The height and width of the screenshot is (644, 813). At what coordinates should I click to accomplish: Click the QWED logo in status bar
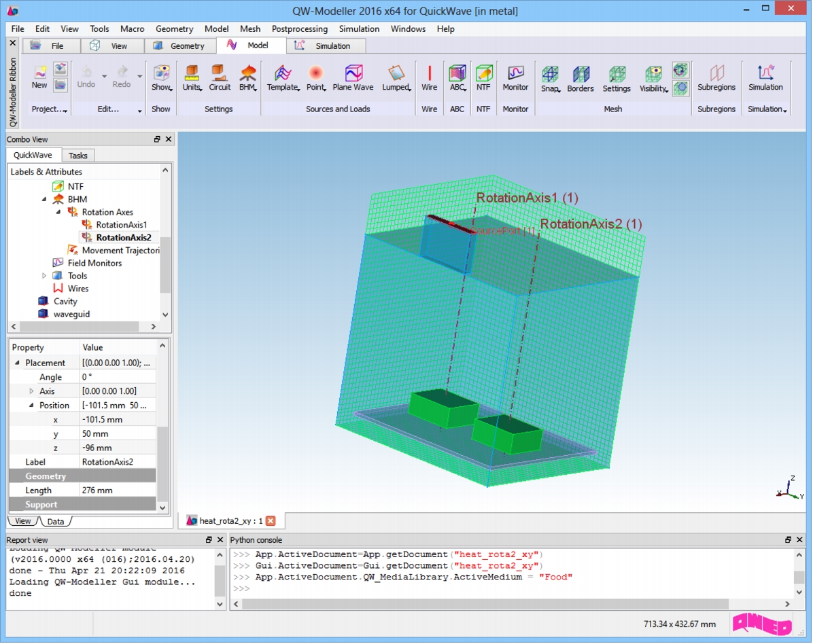pyautogui.click(x=762, y=624)
